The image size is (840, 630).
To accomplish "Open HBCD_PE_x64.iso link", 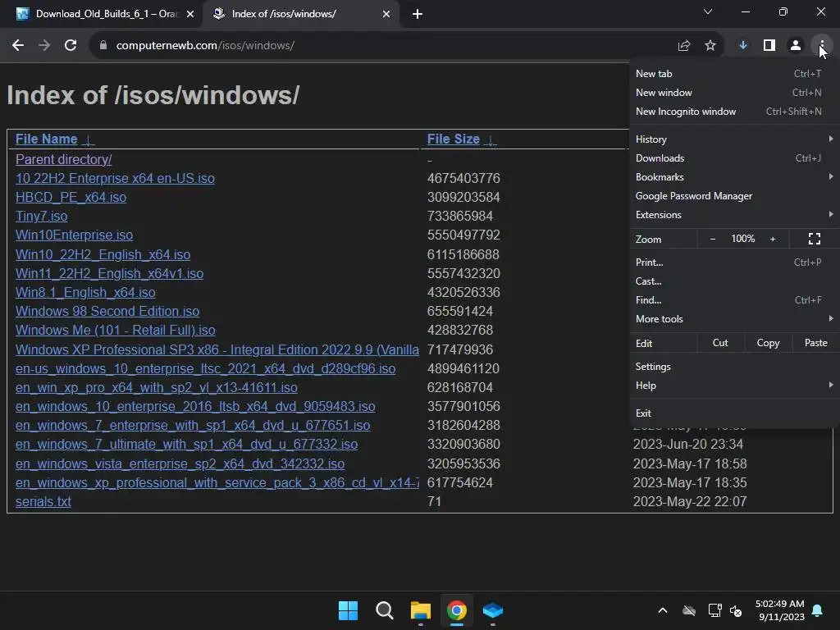I will point(71,198).
